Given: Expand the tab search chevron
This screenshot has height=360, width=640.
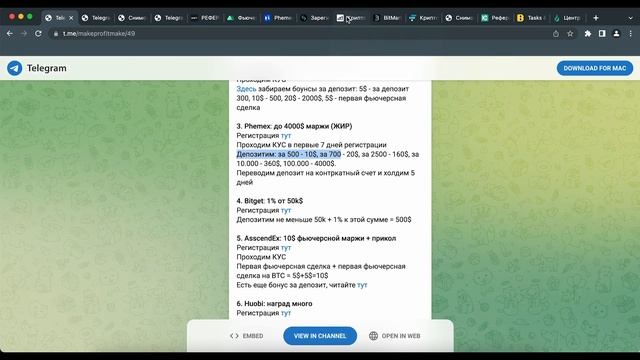Looking at the screenshot, I should (x=631, y=18).
